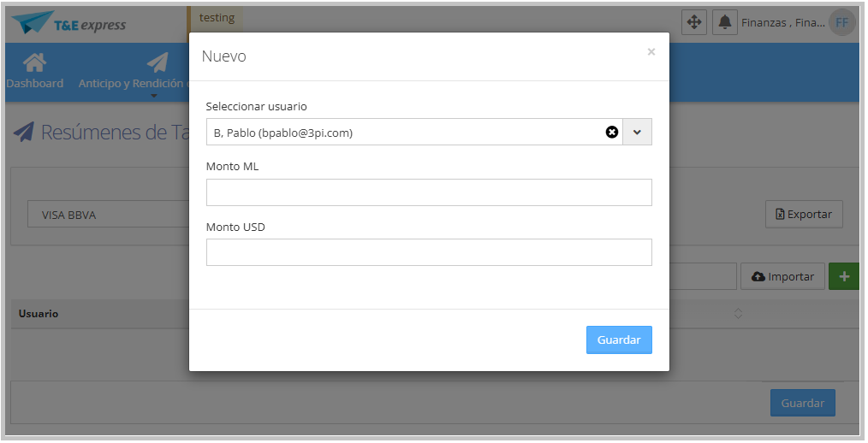Click the Exportar button
The image size is (868, 443).
(x=804, y=215)
